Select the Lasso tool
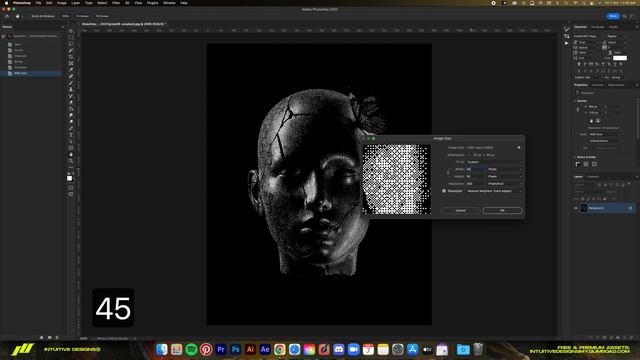Image resolution: width=640 pixels, height=360 pixels. (x=71, y=44)
